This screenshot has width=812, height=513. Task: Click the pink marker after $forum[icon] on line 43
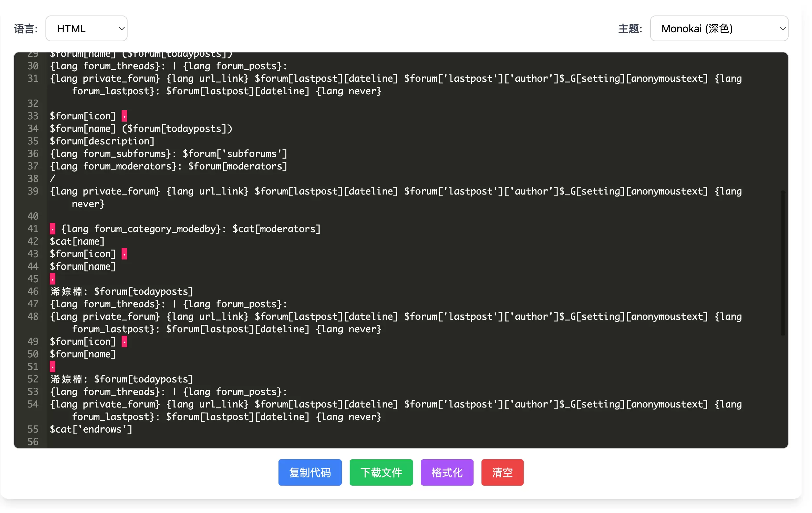coord(125,254)
